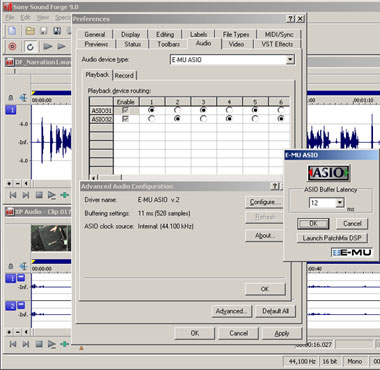
Task: Select column 6 radio for ASIO31
Action: (281, 110)
